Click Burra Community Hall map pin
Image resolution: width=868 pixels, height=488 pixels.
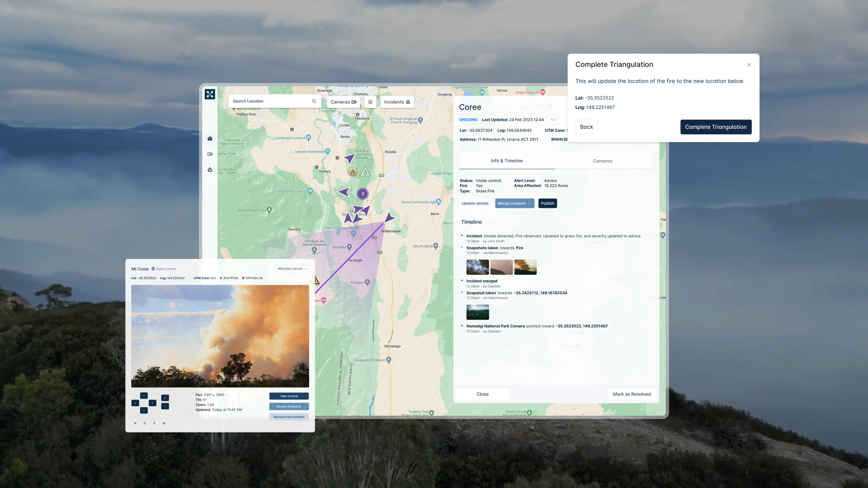(439, 202)
